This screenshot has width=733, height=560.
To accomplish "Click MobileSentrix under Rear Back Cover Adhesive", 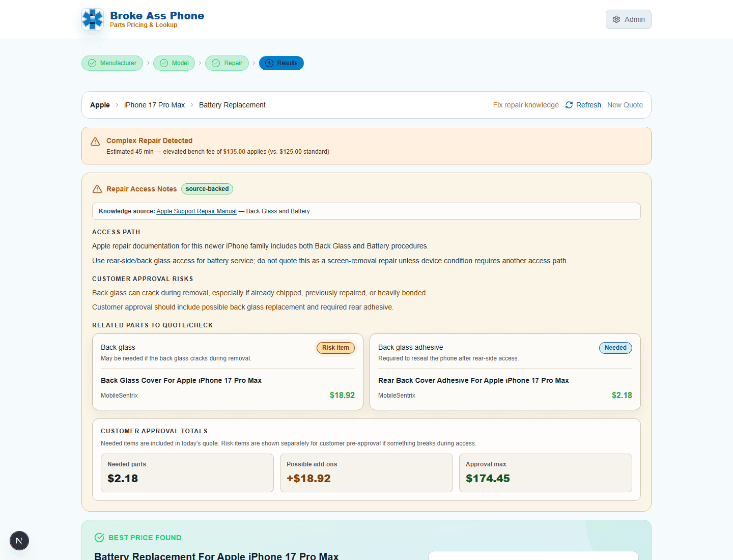I will click(397, 396).
